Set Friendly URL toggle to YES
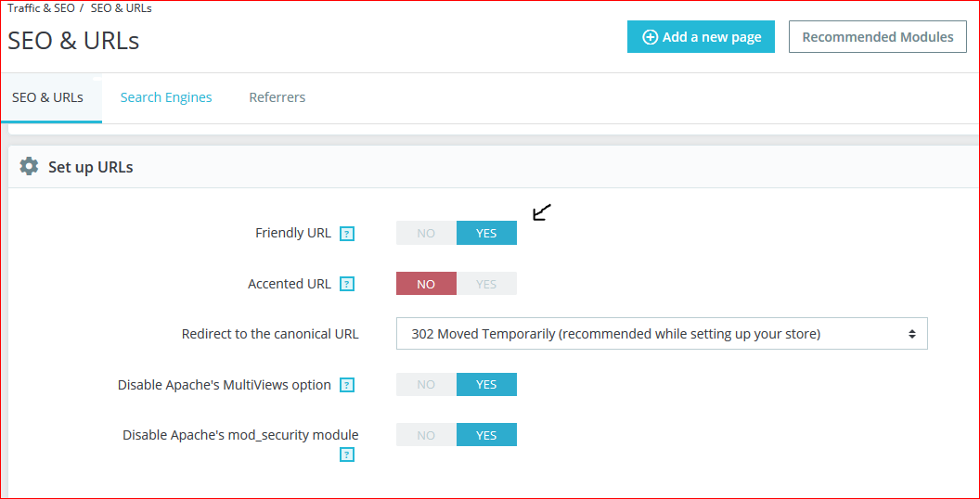This screenshot has width=980, height=499. click(486, 233)
